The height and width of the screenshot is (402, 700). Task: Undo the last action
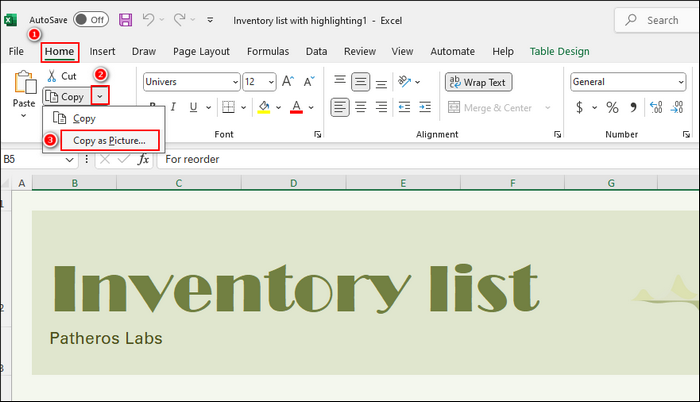[x=148, y=20]
